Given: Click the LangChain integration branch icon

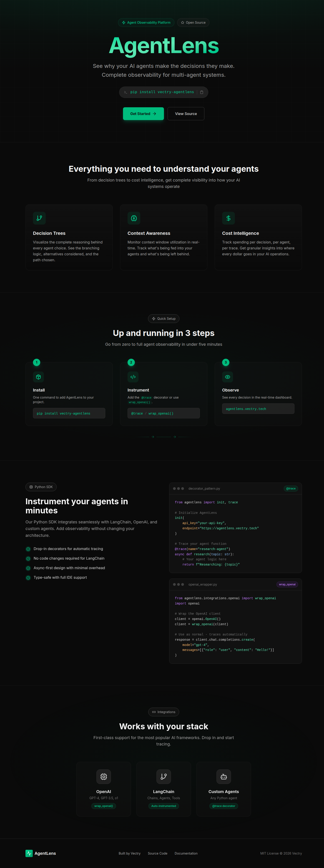Looking at the screenshot, I should coord(163,777).
